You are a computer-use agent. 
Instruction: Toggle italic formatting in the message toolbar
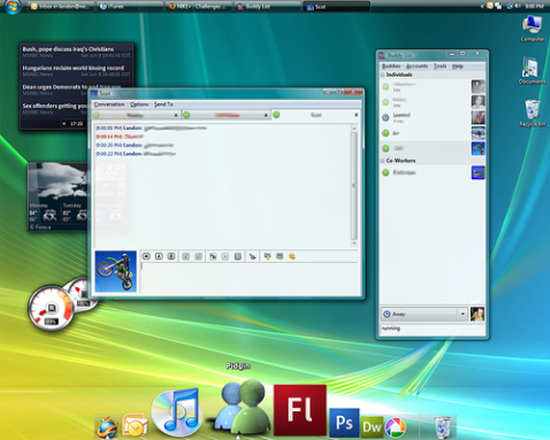point(159,256)
